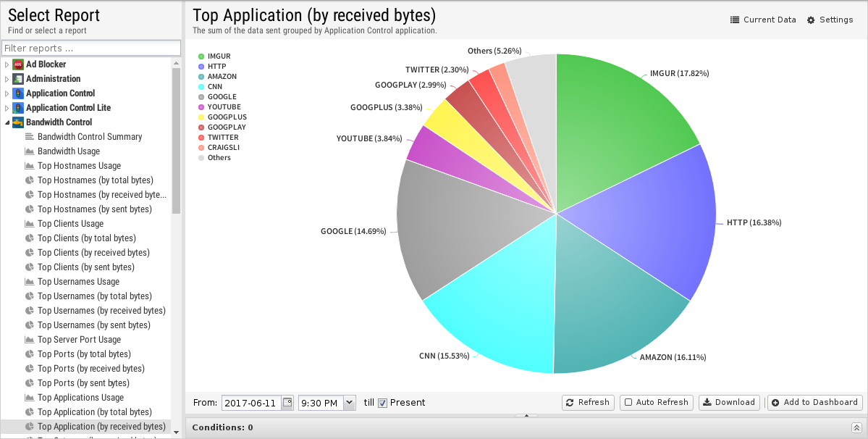Click the Settings gear icon
This screenshot has height=439, width=868.
click(x=811, y=20)
